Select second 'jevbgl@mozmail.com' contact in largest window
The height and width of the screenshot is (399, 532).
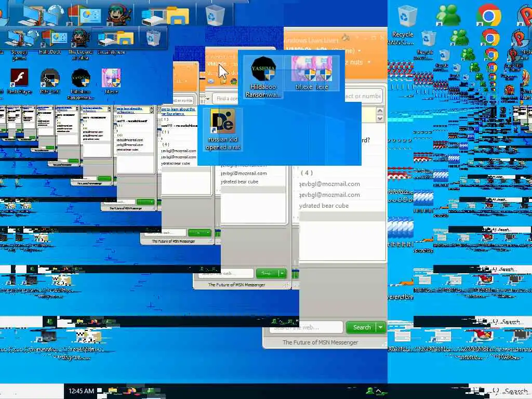pos(329,195)
